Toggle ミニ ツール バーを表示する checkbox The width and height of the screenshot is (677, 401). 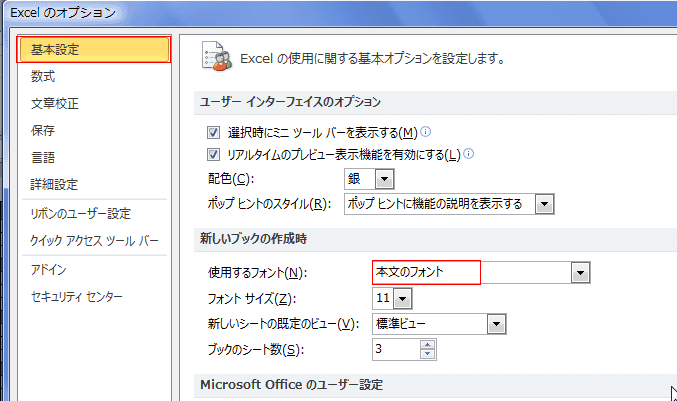213,133
